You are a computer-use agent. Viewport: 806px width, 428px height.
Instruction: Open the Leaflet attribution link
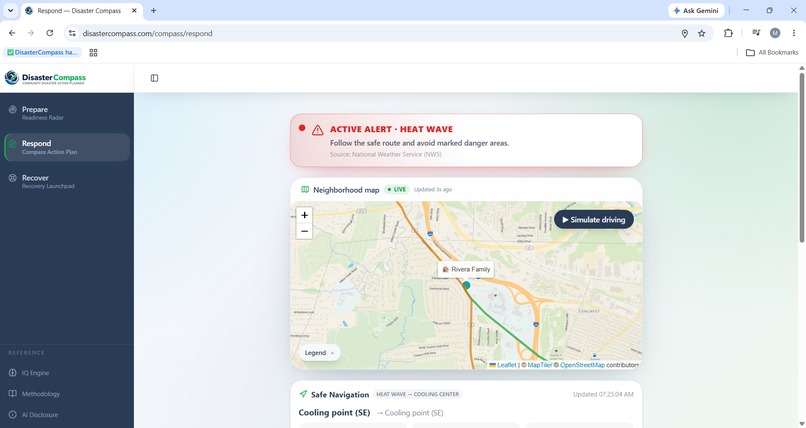coord(506,365)
